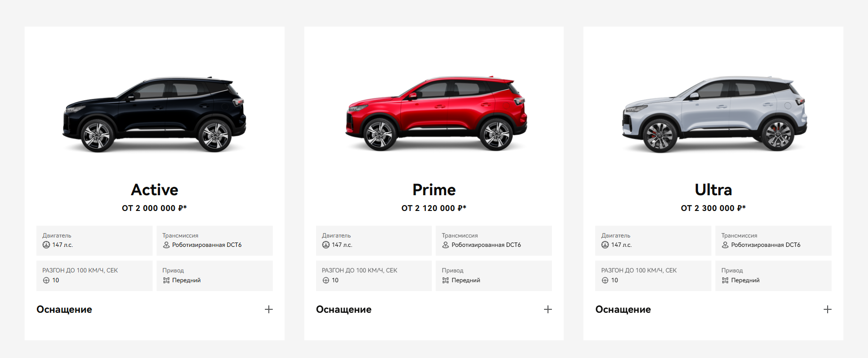Click the acceleration icon in Prime card
The height and width of the screenshot is (358, 868).
tap(326, 280)
